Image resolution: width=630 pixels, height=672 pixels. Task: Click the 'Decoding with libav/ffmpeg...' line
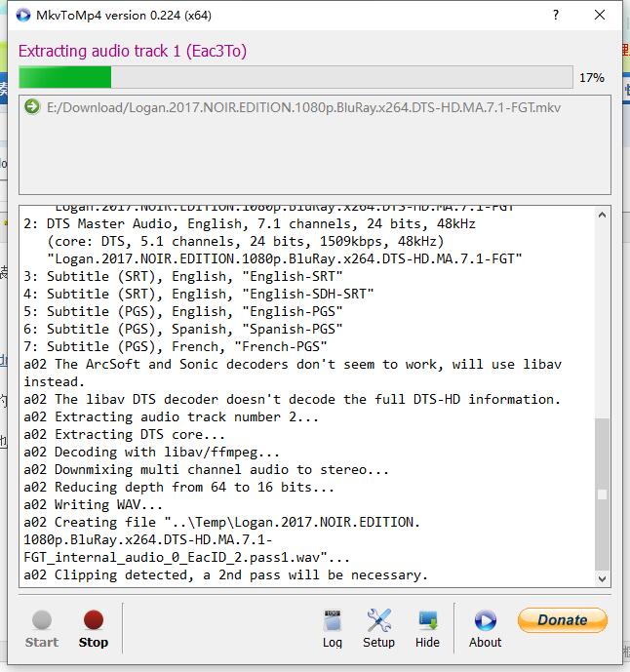152,453
